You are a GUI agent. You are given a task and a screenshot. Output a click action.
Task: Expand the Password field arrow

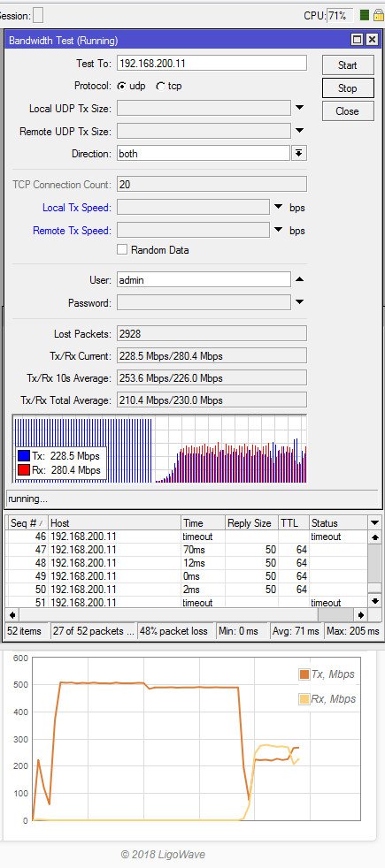[x=299, y=302]
